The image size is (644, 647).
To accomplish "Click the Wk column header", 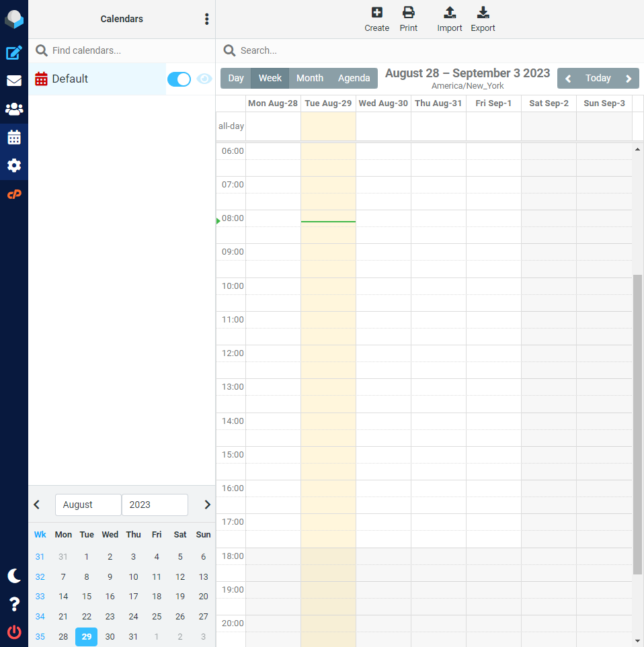I will click(40, 534).
